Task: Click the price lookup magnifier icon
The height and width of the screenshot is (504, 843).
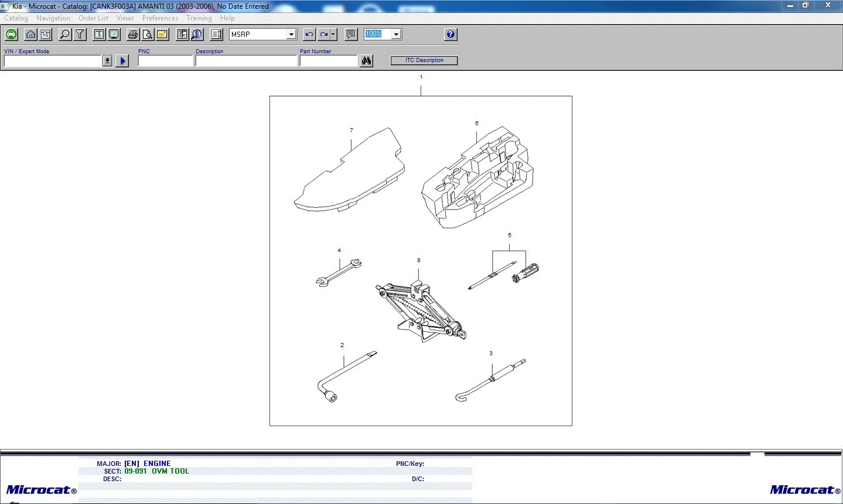Action: (x=197, y=35)
